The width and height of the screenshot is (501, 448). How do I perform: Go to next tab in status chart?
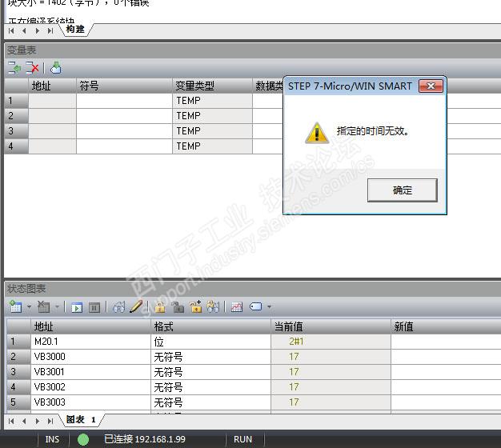pos(38,421)
